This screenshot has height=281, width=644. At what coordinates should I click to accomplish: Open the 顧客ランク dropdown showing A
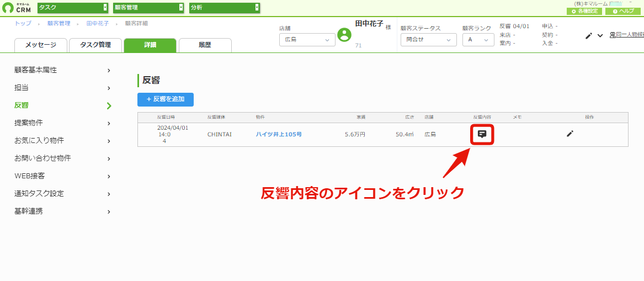pyautogui.click(x=478, y=40)
